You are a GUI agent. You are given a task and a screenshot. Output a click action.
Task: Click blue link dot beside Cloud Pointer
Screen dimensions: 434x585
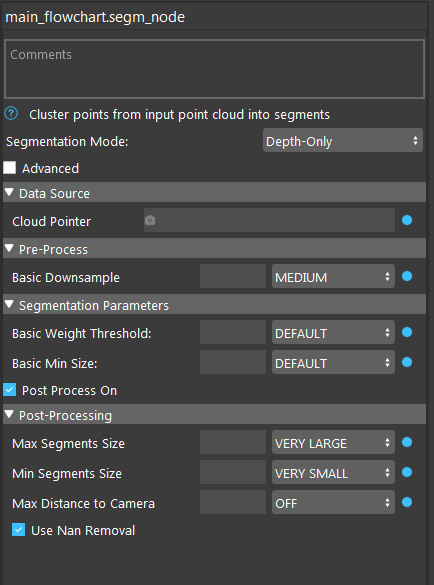407,220
